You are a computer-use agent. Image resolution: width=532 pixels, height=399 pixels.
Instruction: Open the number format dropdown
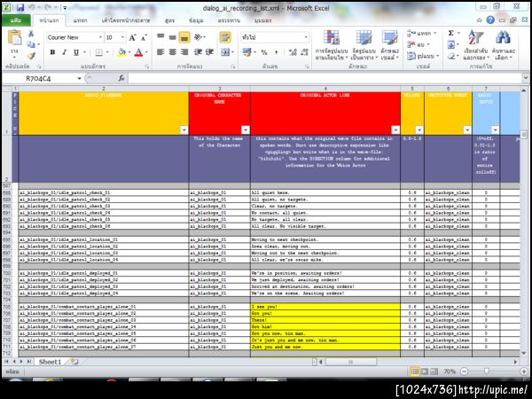tap(306, 37)
